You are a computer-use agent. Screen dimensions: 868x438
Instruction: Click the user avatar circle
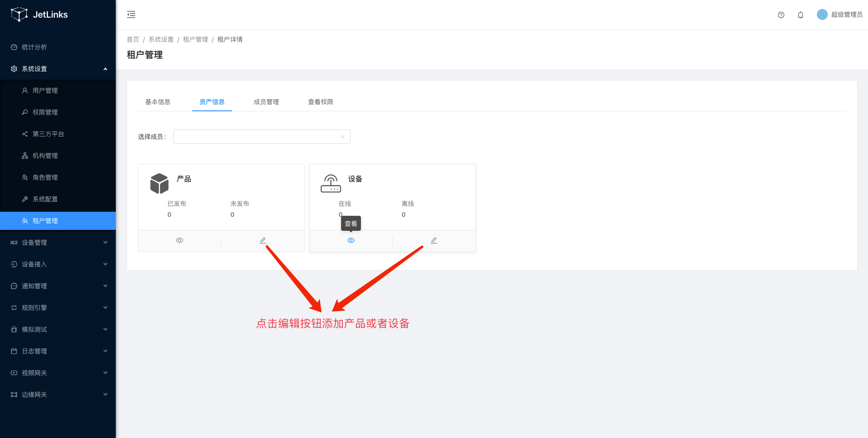pos(822,14)
